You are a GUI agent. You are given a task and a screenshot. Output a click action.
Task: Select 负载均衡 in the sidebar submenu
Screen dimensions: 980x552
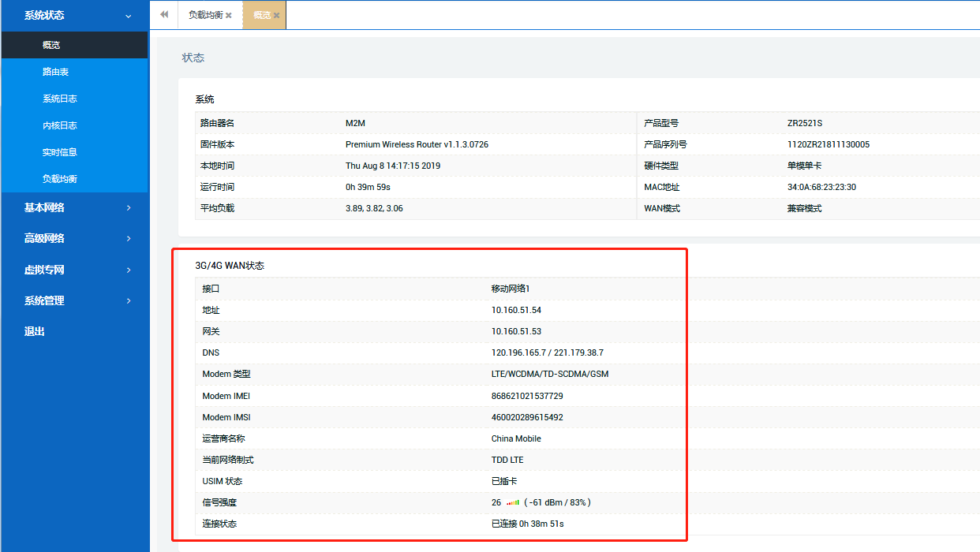coord(59,179)
